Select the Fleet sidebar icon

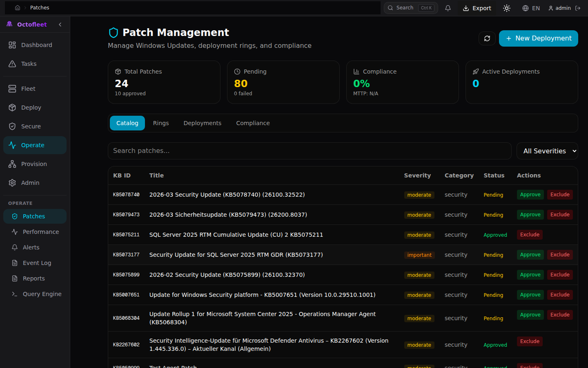(x=13, y=88)
